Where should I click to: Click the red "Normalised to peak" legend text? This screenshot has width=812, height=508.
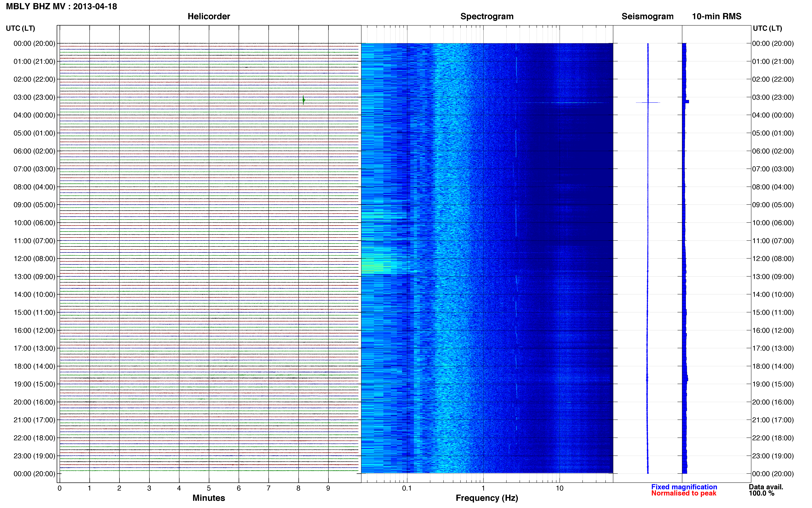pyautogui.click(x=684, y=493)
